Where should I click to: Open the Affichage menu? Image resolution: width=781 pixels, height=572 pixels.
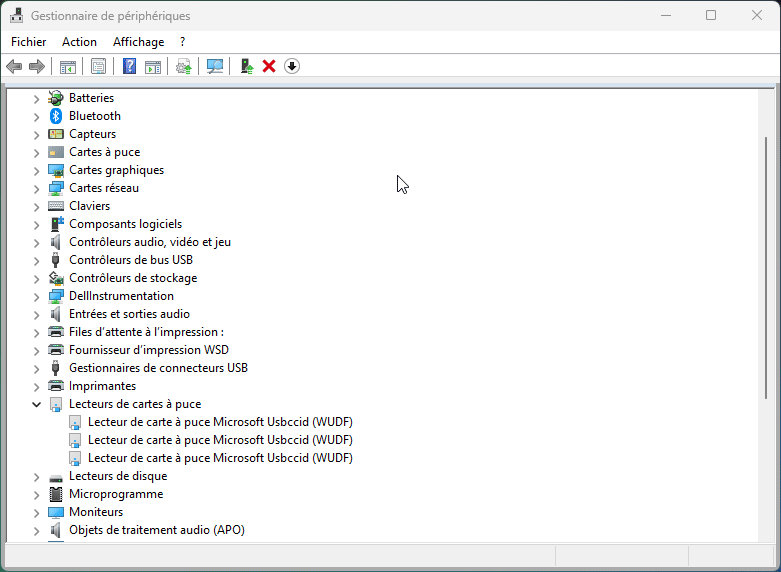(x=138, y=42)
